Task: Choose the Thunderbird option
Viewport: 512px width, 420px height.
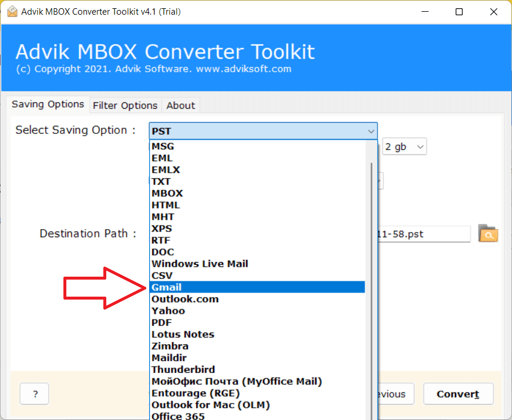Action: (183, 369)
